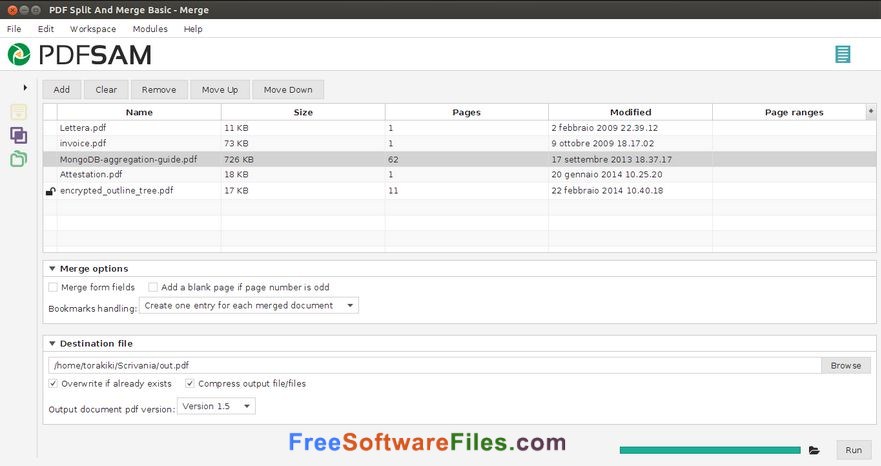Click the Move Down button

point(288,89)
